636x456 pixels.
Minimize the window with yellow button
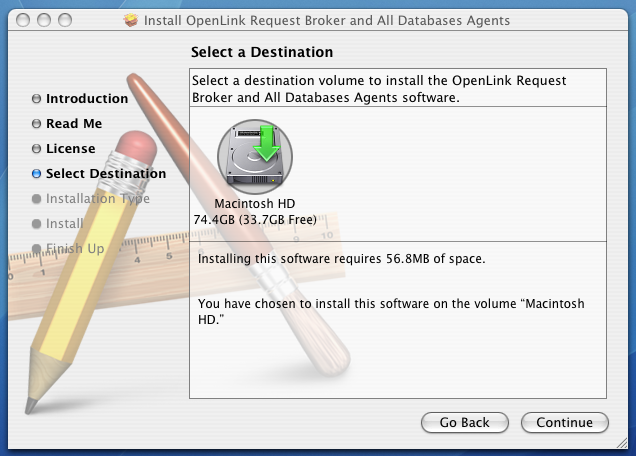coord(42,20)
